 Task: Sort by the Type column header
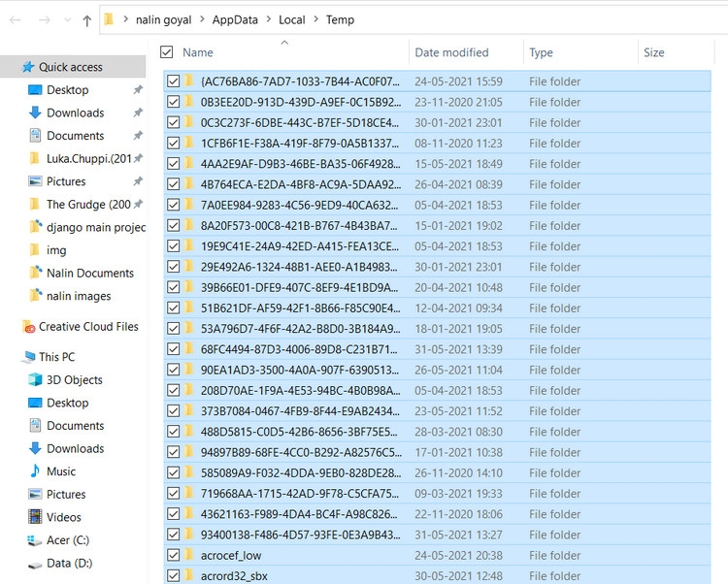click(x=541, y=52)
